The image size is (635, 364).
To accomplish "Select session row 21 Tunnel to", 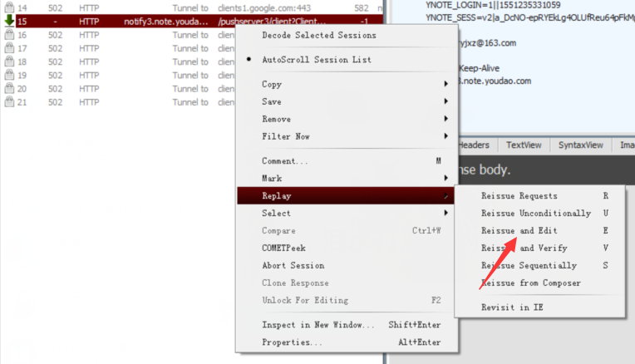I will (119, 102).
